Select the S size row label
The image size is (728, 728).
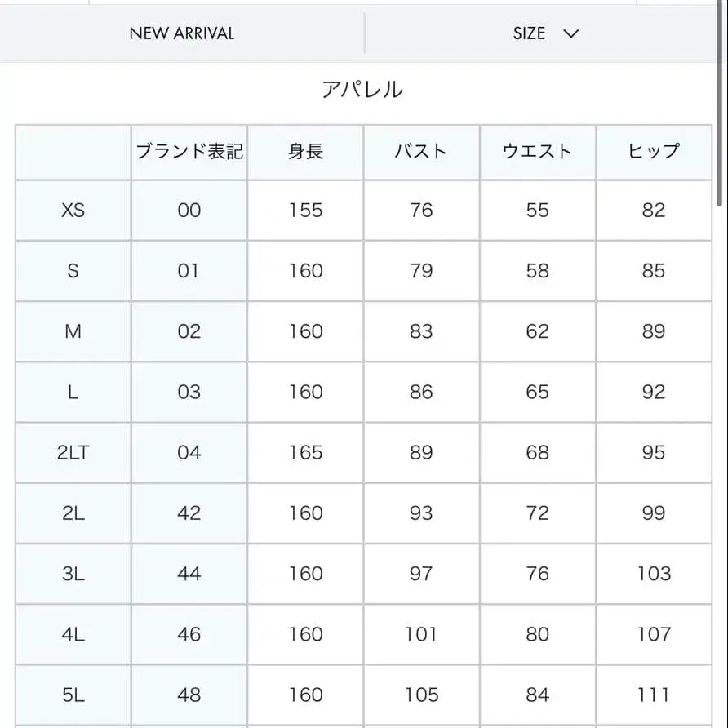(x=71, y=271)
